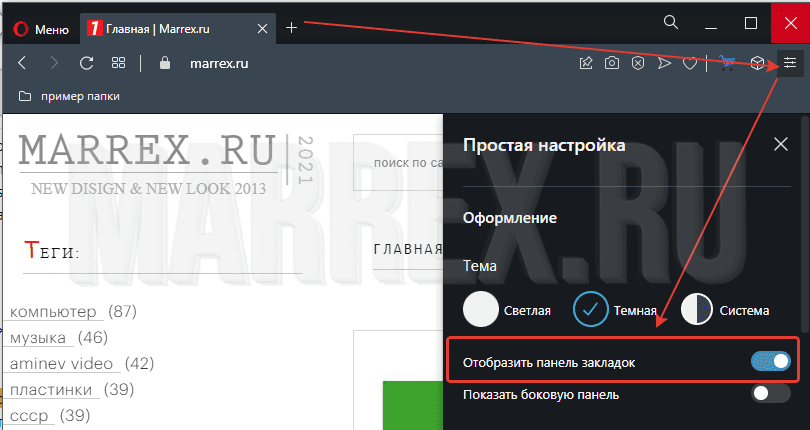810x430 pixels.
Task: Click the Easy Setup panel scrollbar
Action: point(804,222)
